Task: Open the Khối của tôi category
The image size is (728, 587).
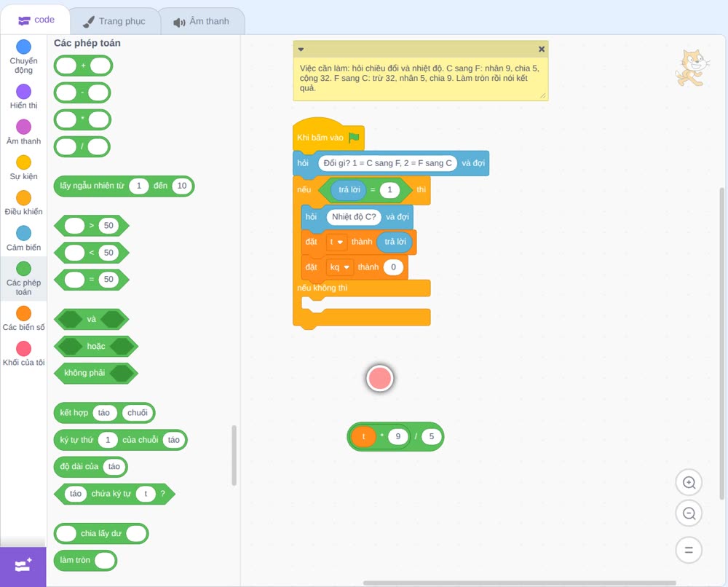Action: (x=23, y=354)
